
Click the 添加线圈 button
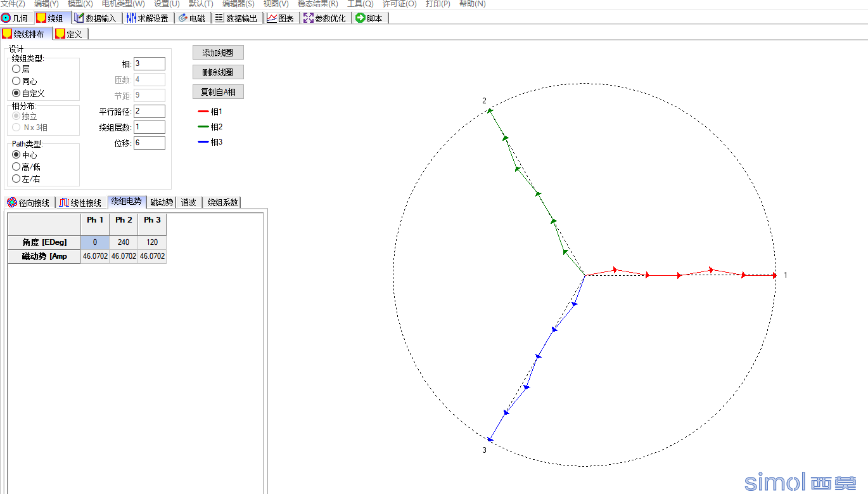218,52
